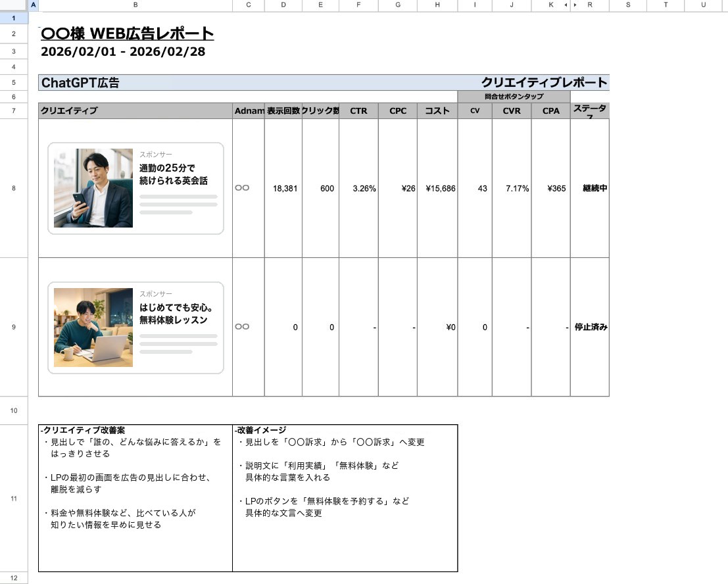
Task: Select row 1 header
Action: pyautogui.click(x=14, y=18)
